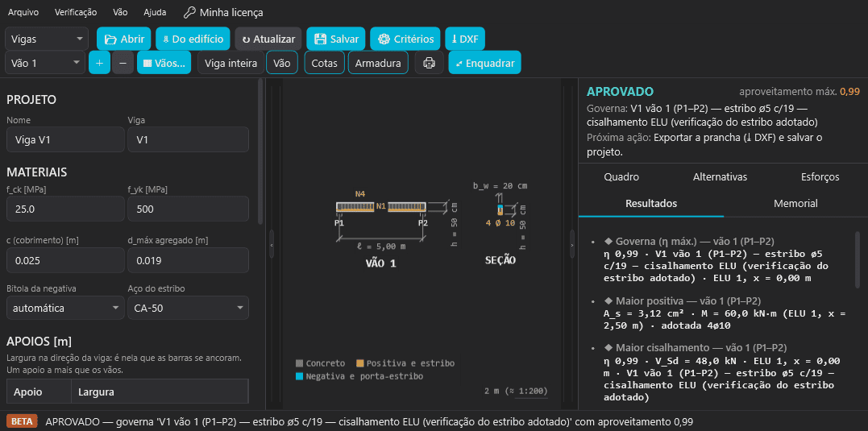This screenshot has width=868, height=431.
Task: Add a span with the plus button
Action: coord(99,63)
